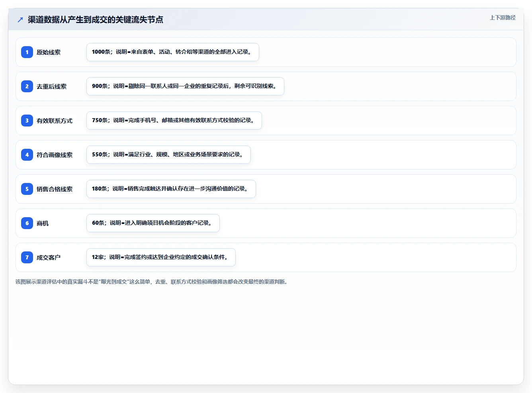Click the 上下游路径 label
The width and height of the screenshot is (532, 393).
[x=503, y=18]
